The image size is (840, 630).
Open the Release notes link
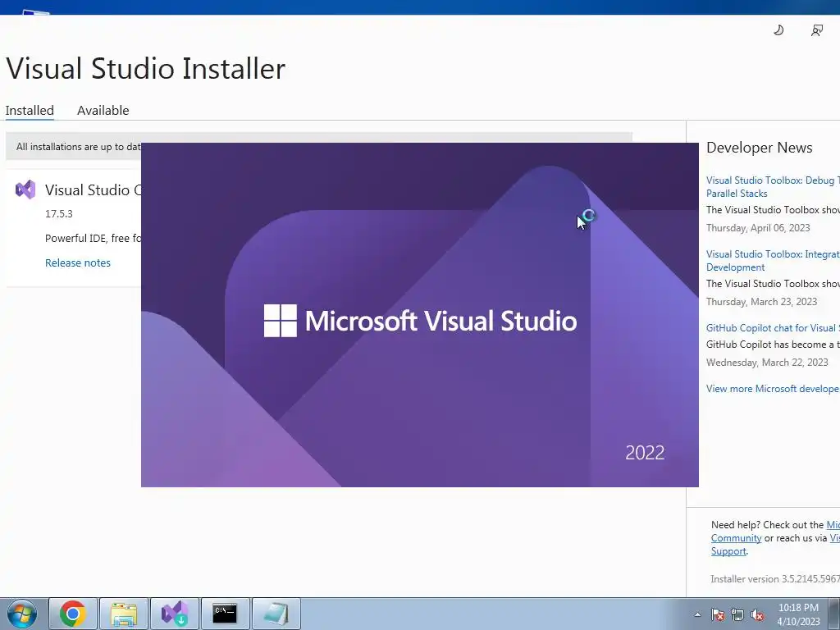(78, 262)
